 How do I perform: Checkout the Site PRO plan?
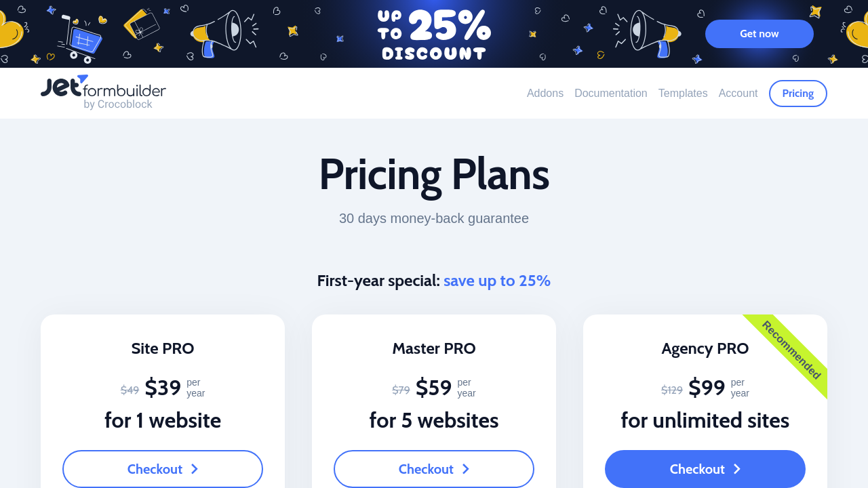[x=163, y=469]
